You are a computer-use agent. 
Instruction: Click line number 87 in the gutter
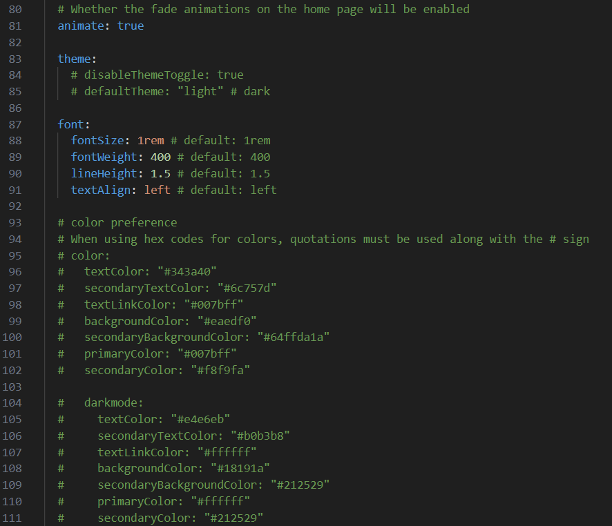[x=16, y=124]
